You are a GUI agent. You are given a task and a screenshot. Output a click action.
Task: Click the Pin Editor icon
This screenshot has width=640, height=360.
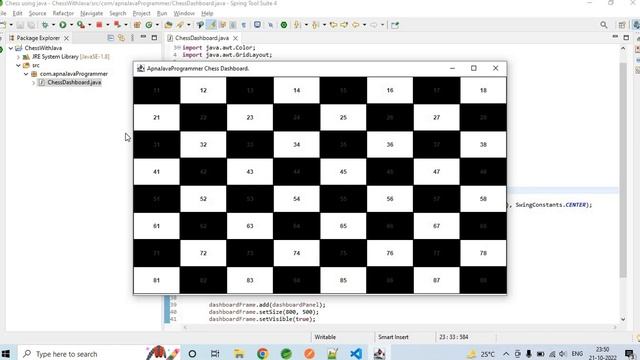click(x=395, y=25)
